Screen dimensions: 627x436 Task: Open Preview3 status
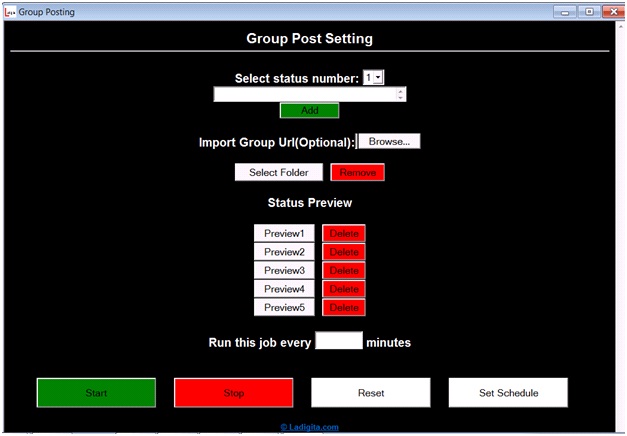(284, 270)
